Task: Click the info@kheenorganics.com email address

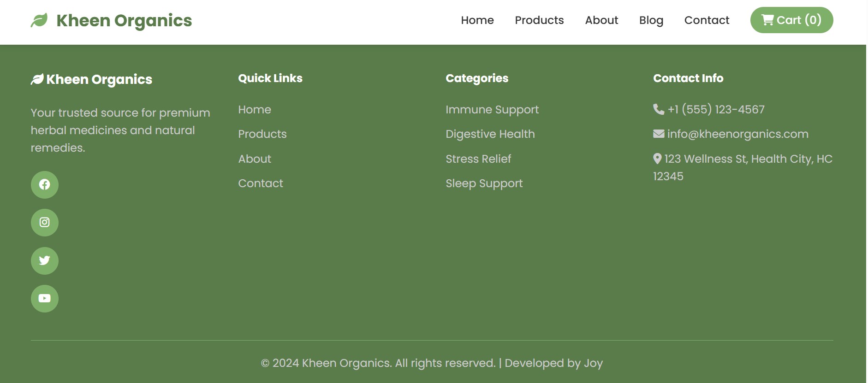Action: 737,134
